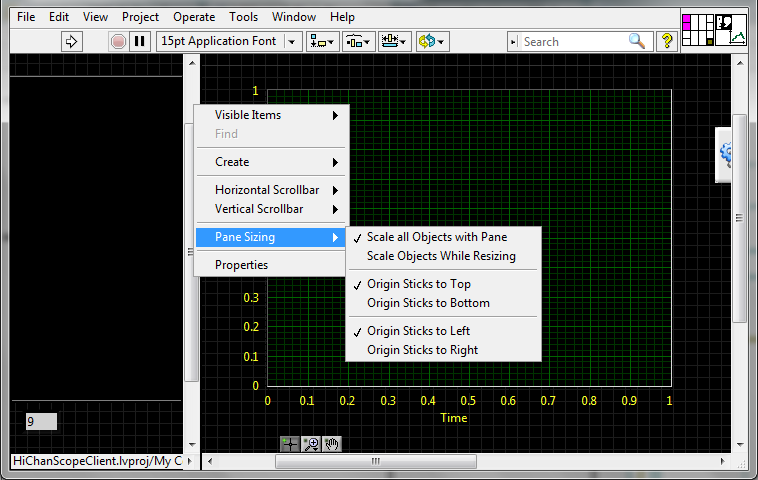Select the graph cursor movement tool
758x480 pixels.
[289, 444]
